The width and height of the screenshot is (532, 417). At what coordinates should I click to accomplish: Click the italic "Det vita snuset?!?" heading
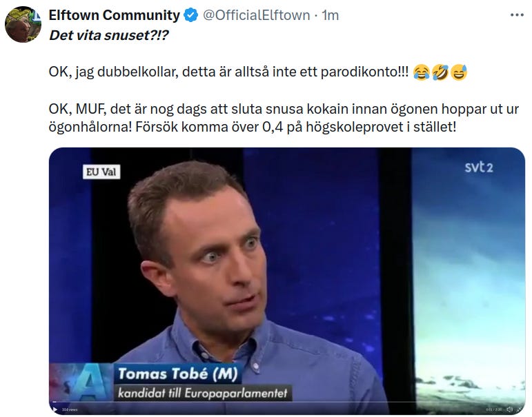(x=109, y=35)
